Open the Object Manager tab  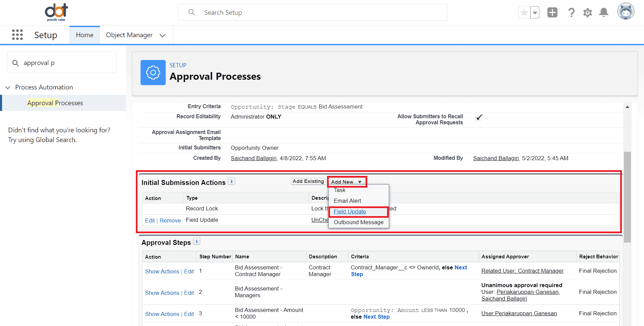coord(129,35)
